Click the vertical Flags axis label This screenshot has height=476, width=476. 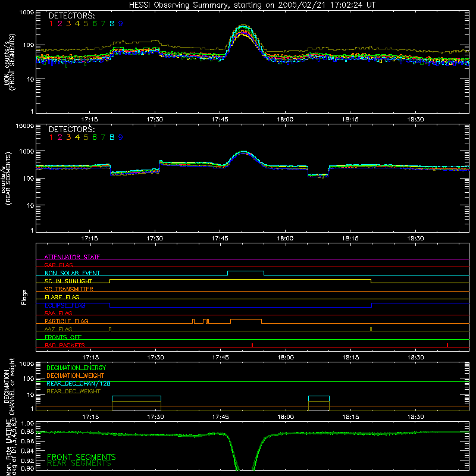click(x=24, y=297)
